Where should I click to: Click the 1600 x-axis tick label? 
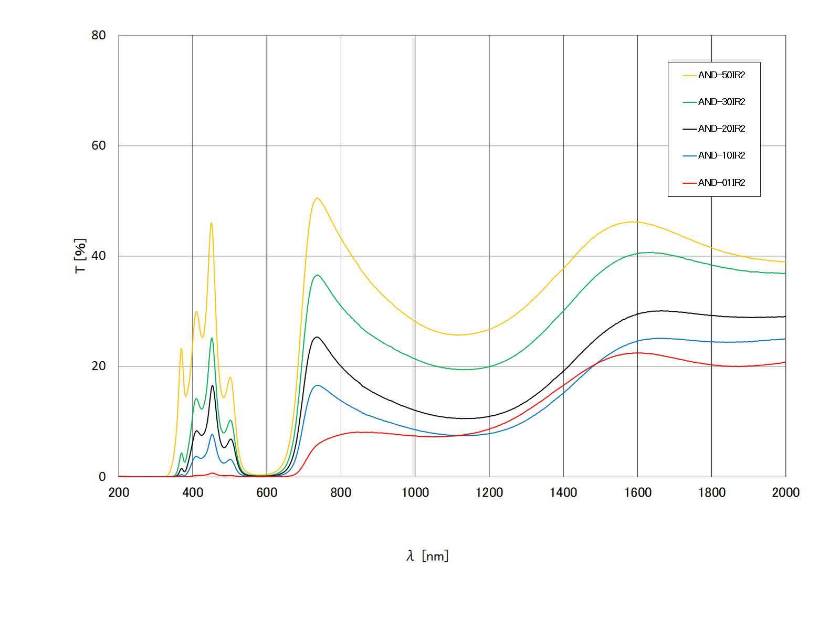click(x=637, y=492)
